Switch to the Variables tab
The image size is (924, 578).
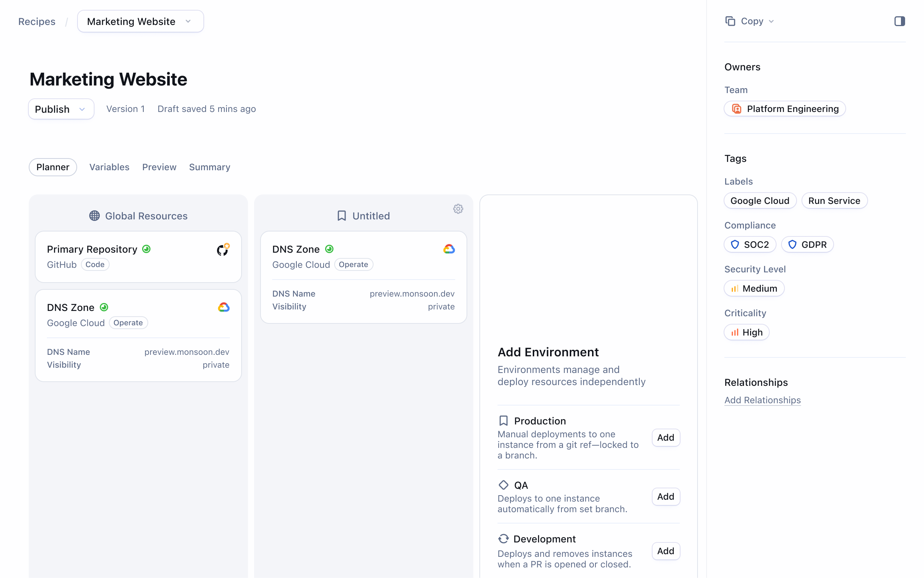click(x=109, y=167)
